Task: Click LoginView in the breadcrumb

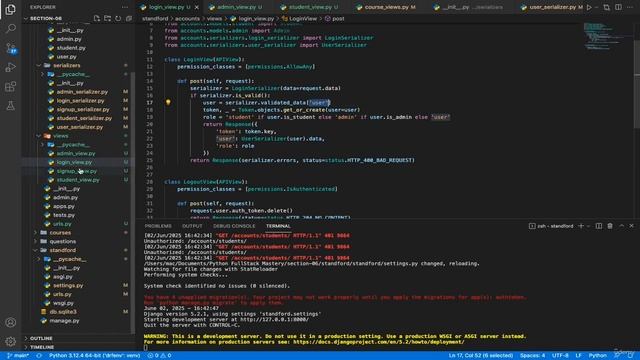Action: pos(303,18)
